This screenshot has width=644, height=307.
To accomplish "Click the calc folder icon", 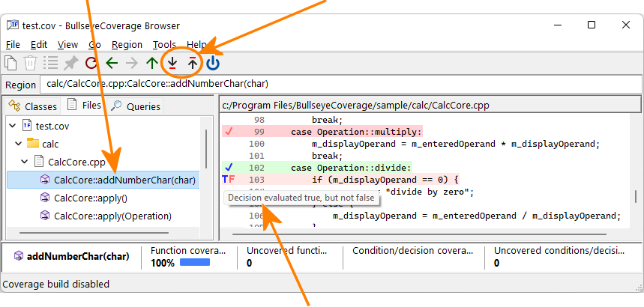I will pos(32,143).
